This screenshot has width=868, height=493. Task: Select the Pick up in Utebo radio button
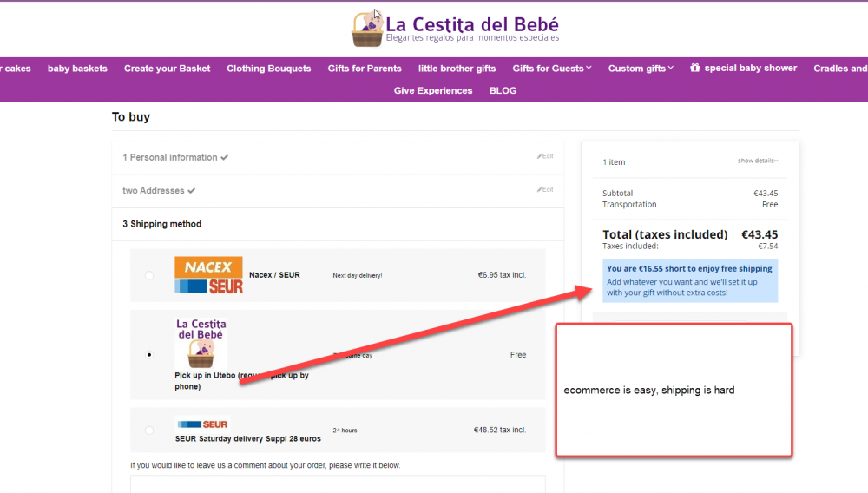click(149, 355)
